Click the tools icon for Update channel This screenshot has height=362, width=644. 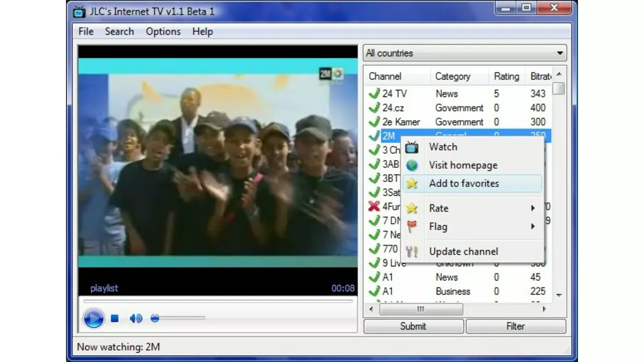click(x=412, y=251)
